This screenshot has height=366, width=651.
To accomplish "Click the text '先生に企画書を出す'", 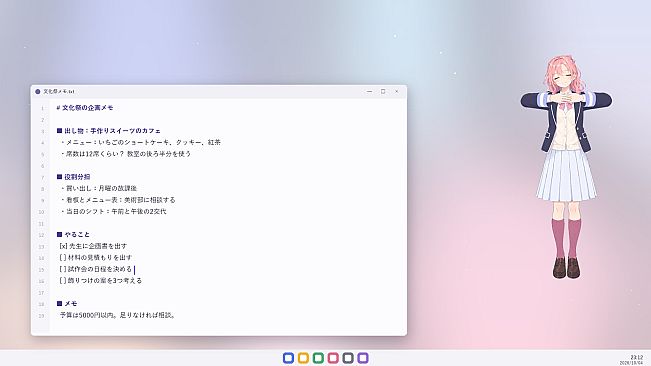I will coord(98,246).
